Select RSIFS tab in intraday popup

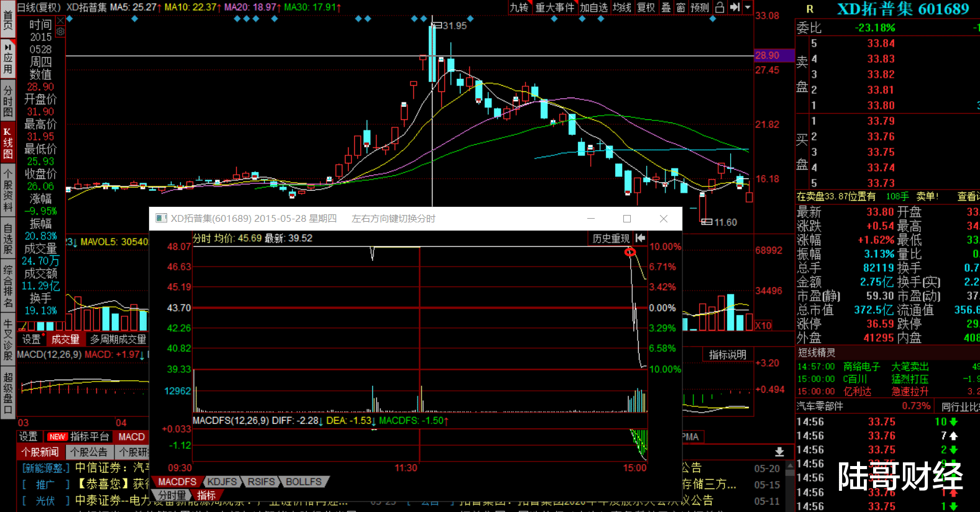click(x=261, y=482)
